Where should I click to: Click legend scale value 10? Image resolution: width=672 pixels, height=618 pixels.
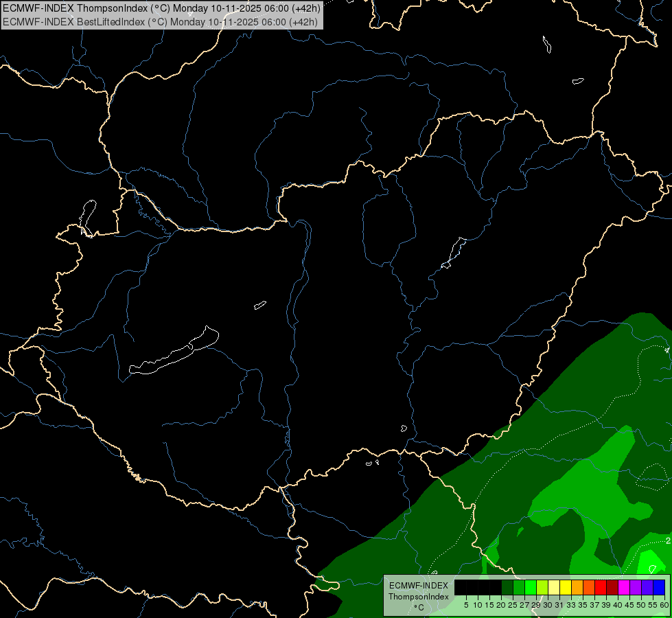pyautogui.click(x=478, y=605)
